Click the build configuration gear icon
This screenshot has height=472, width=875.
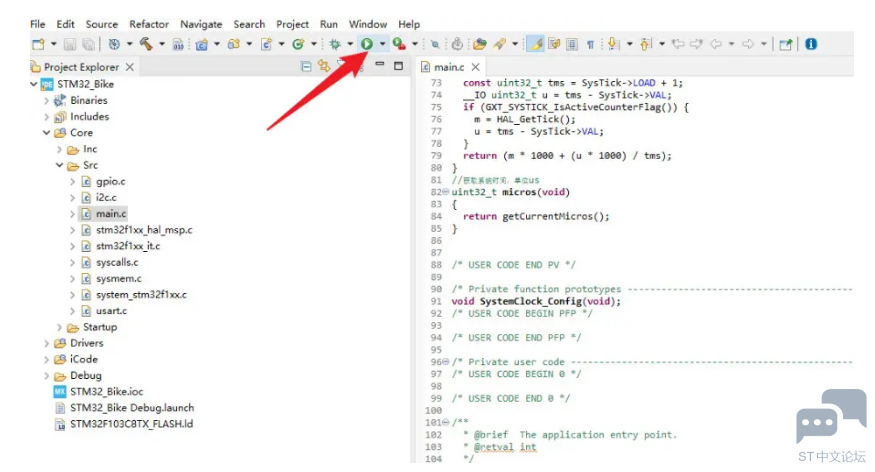pyautogui.click(x=114, y=44)
